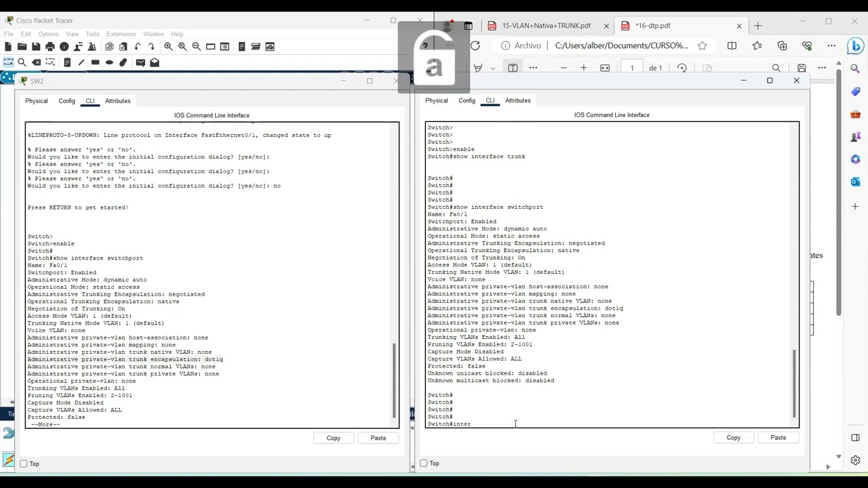868x488 pixels.
Task: Click the Paste clipboard icon in Packet Tracer main toolbar
Action: [123, 47]
